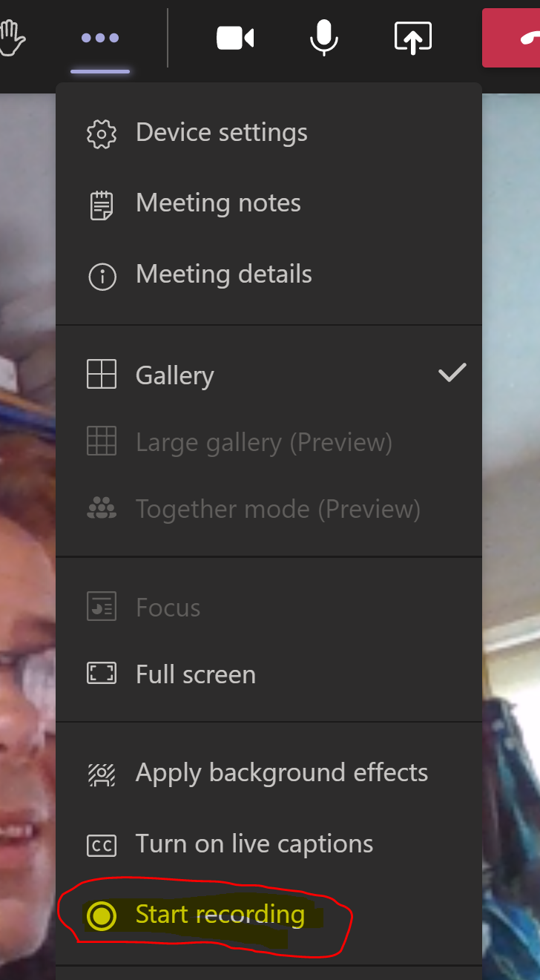This screenshot has width=540, height=980.
Task: Click the info circle icon
Action: 102,277
